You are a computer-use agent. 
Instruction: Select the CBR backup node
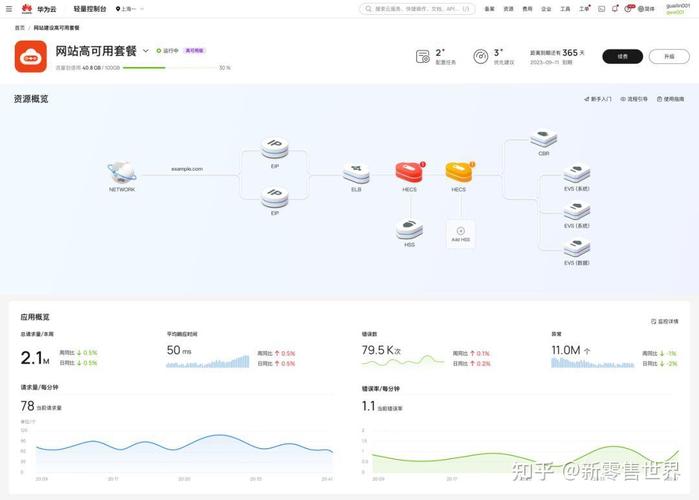pyautogui.click(x=543, y=139)
